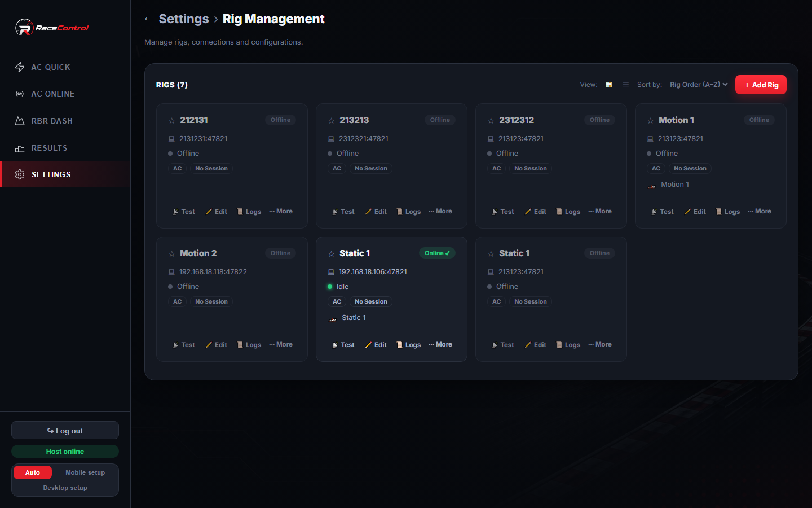Click the Online status badge on Static 1
812x508 pixels.
coord(437,253)
